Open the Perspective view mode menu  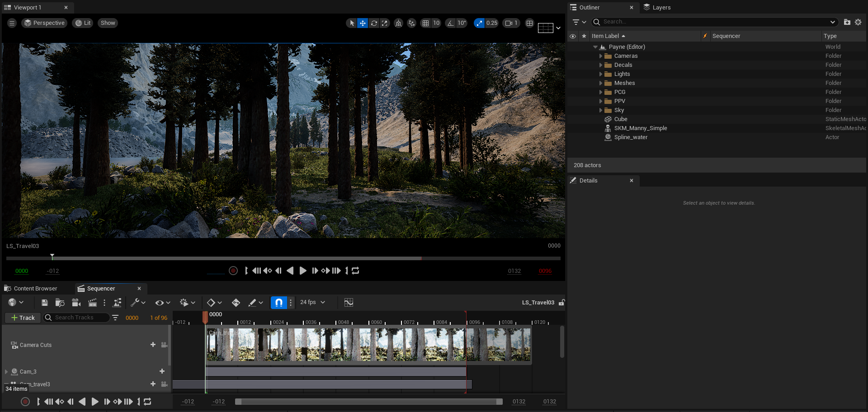(44, 23)
